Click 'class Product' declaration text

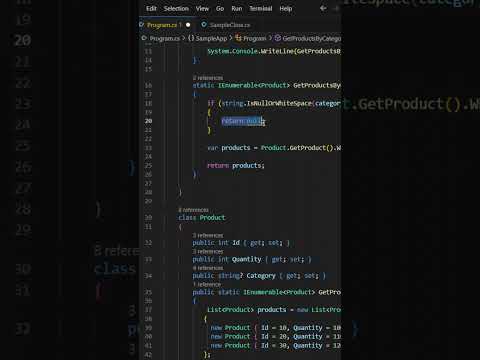pyautogui.click(x=202, y=218)
